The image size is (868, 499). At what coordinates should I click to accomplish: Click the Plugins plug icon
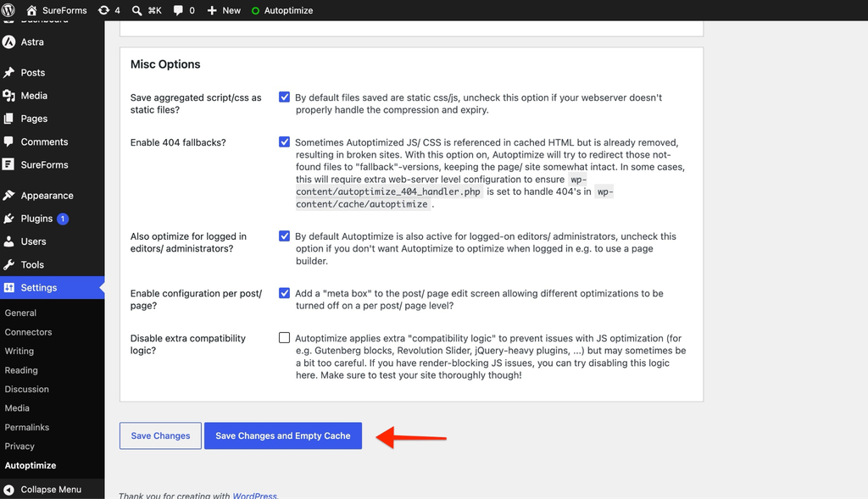tap(8, 219)
